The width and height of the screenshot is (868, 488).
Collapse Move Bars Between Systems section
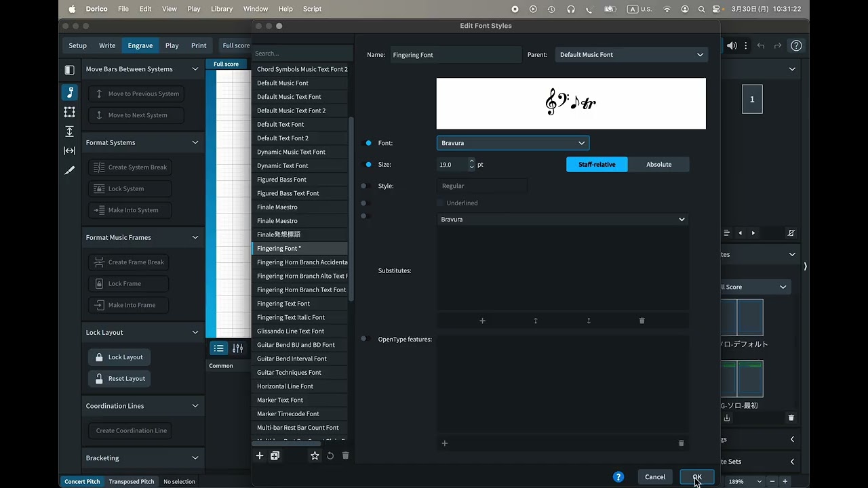point(195,69)
